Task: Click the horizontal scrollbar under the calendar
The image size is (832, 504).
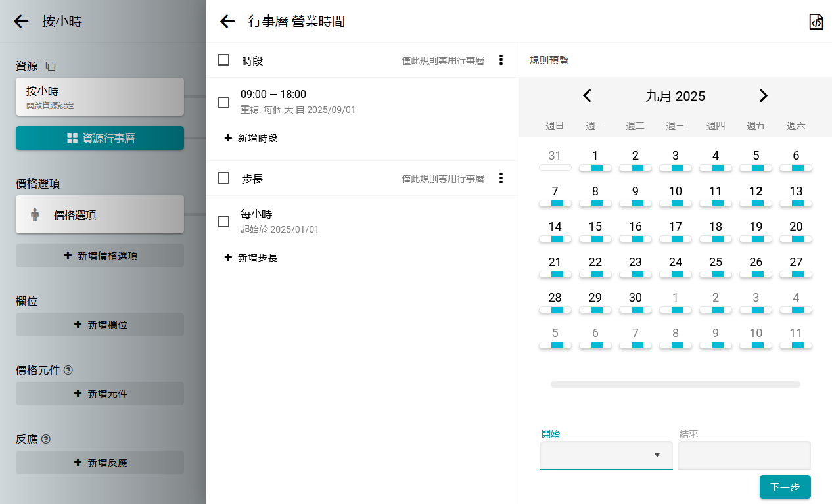Action: (675, 384)
